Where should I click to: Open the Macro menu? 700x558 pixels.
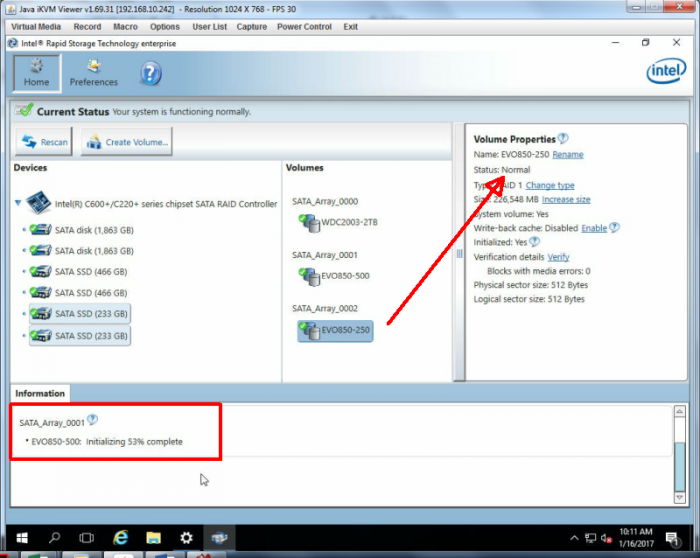coord(125,27)
